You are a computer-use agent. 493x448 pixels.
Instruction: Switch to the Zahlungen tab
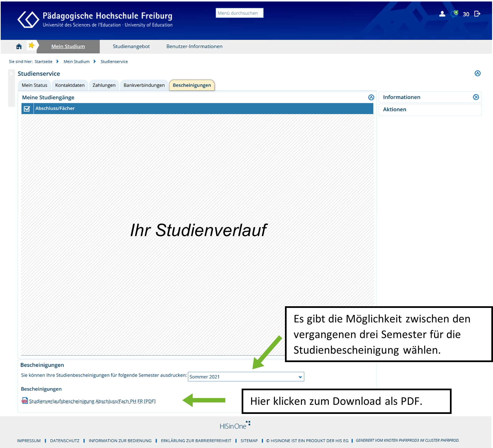pos(104,85)
